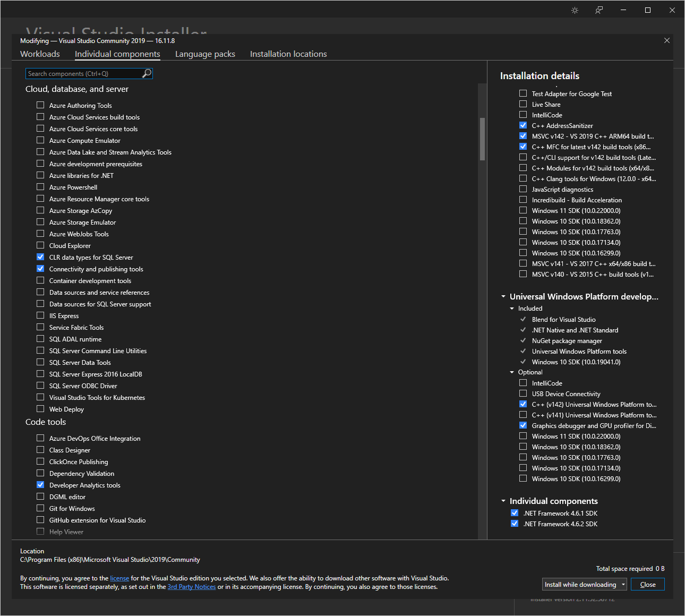The width and height of the screenshot is (685, 616).
Task: Check SQL Server Data Tools
Action: 40,362
